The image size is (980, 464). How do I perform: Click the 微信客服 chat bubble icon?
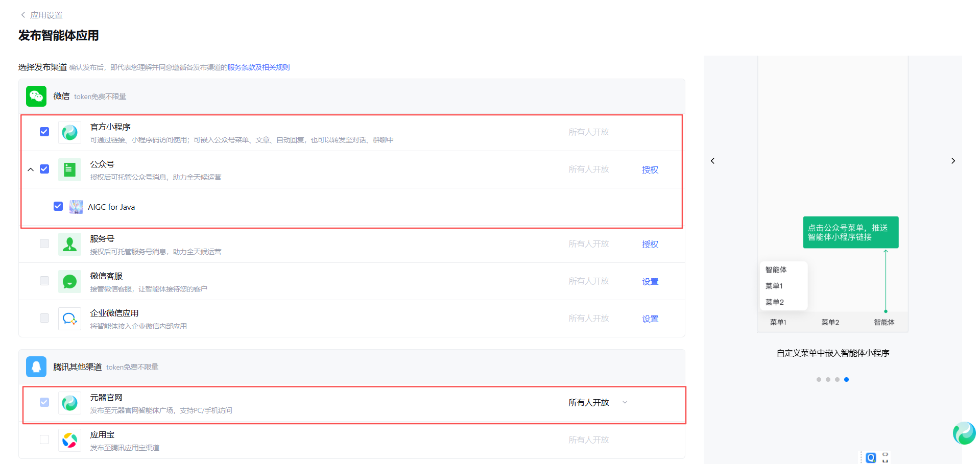tap(69, 281)
